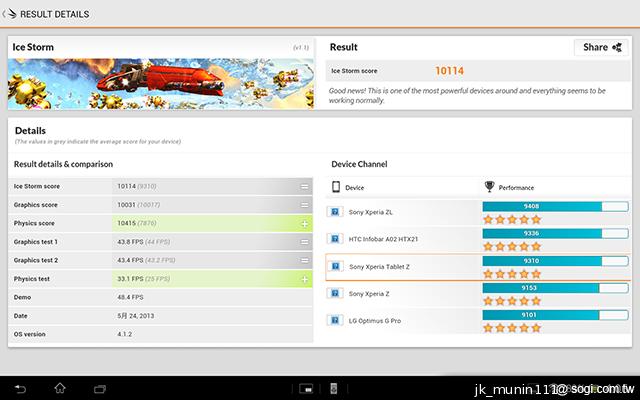Click the LG Optimus G Pro icon
This screenshot has height=400, width=640.
[x=335, y=320]
